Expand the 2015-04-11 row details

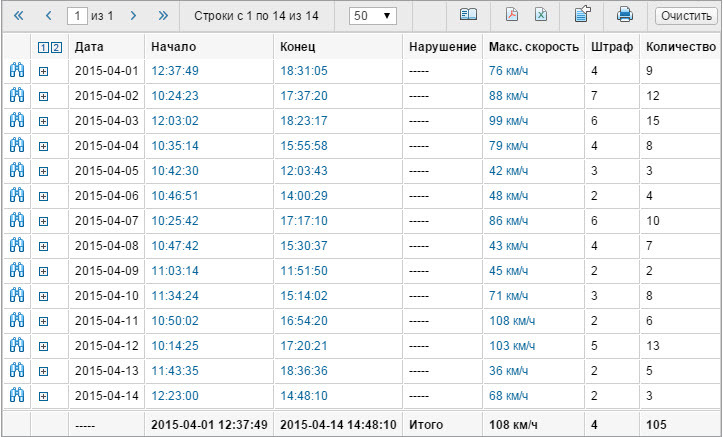(43, 321)
